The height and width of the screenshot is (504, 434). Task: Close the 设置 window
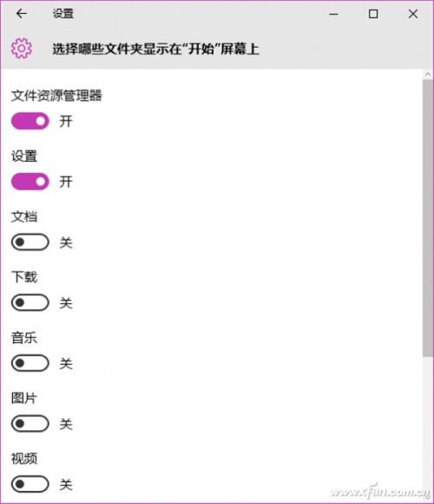413,14
